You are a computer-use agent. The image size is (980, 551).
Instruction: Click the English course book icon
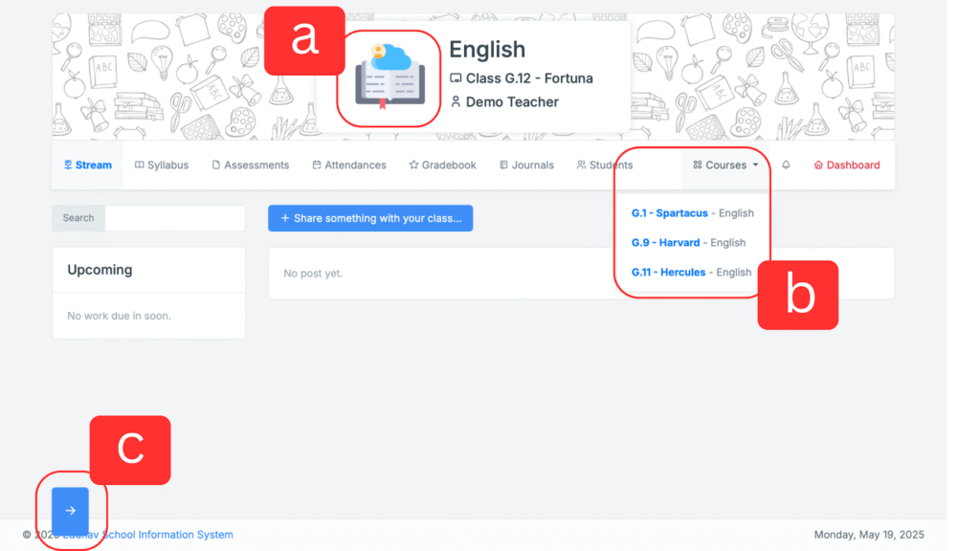(x=389, y=78)
